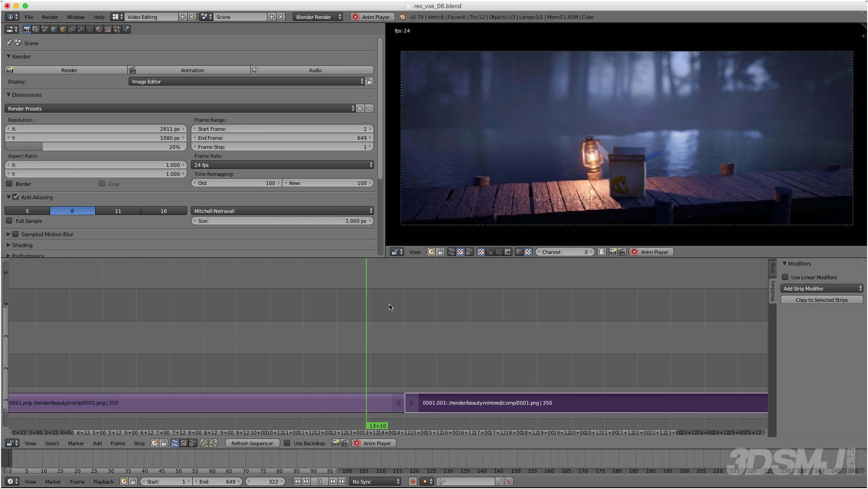Collapse the Dimensions panel
The width and height of the screenshot is (868, 489).
point(27,95)
